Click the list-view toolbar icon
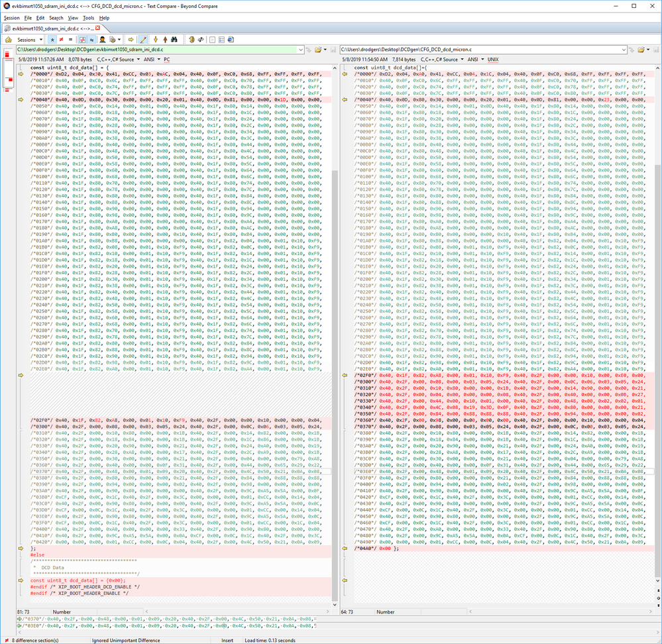662x644 pixels. pyautogui.click(x=221, y=40)
